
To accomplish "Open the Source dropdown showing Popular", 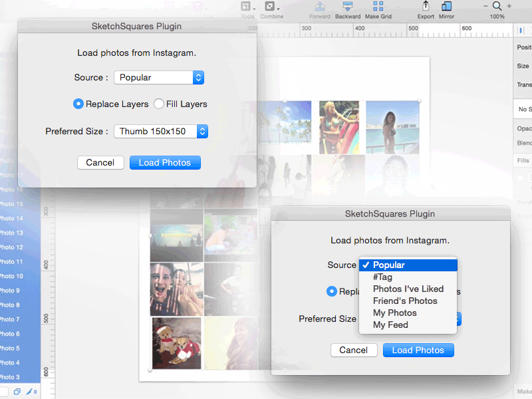I will pos(159,77).
